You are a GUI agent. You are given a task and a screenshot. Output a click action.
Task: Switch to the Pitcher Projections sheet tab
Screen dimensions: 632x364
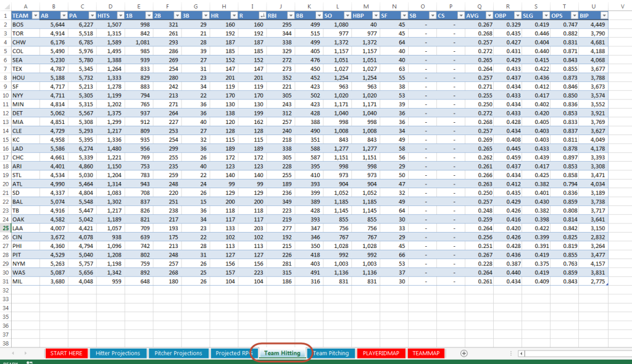[178, 354]
